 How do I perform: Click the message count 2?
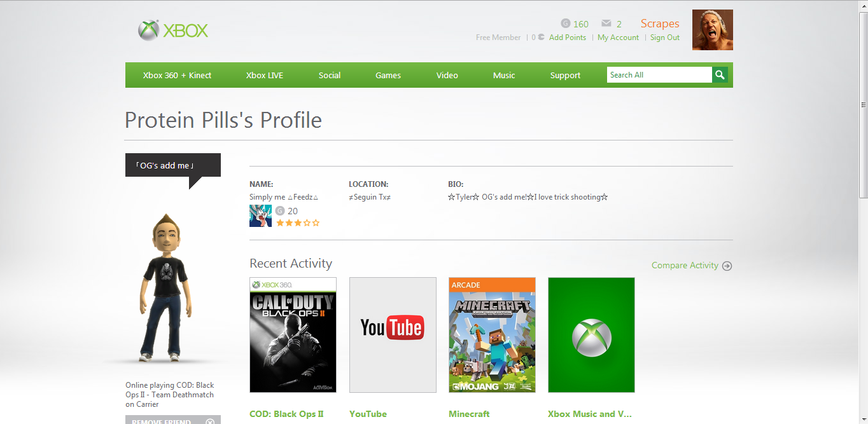[619, 24]
